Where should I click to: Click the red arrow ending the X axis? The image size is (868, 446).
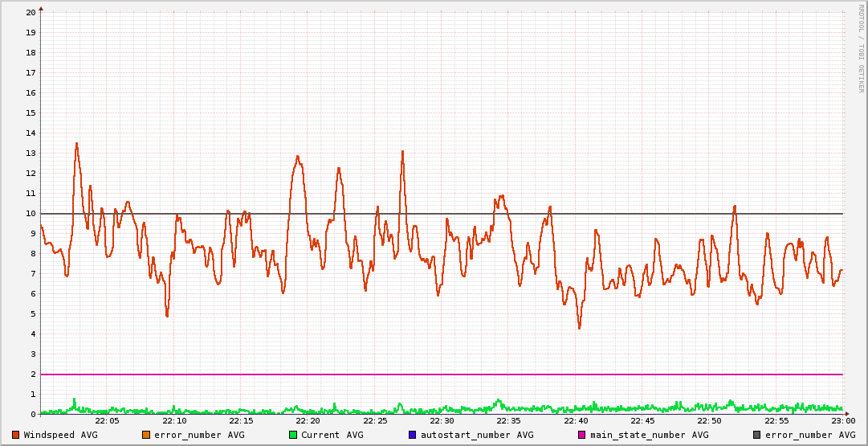[847, 415]
